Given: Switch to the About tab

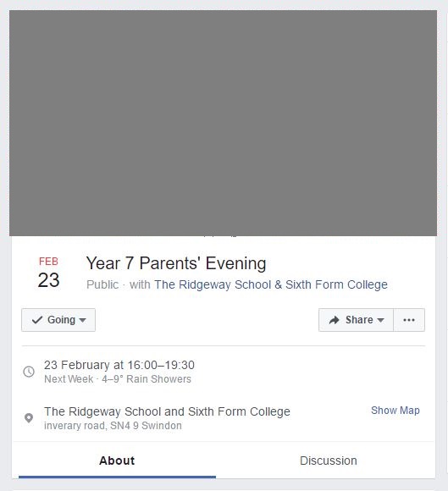Looking at the screenshot, I should point(117,461).
